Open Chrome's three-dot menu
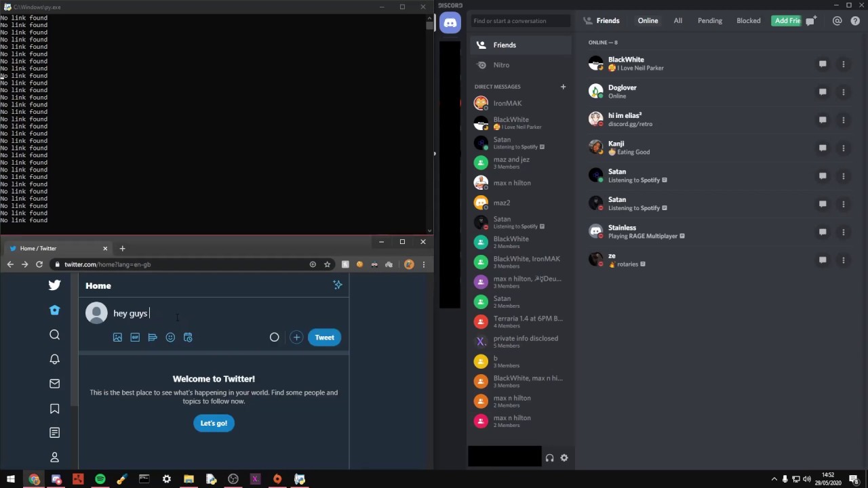 (x=424, y=264)
